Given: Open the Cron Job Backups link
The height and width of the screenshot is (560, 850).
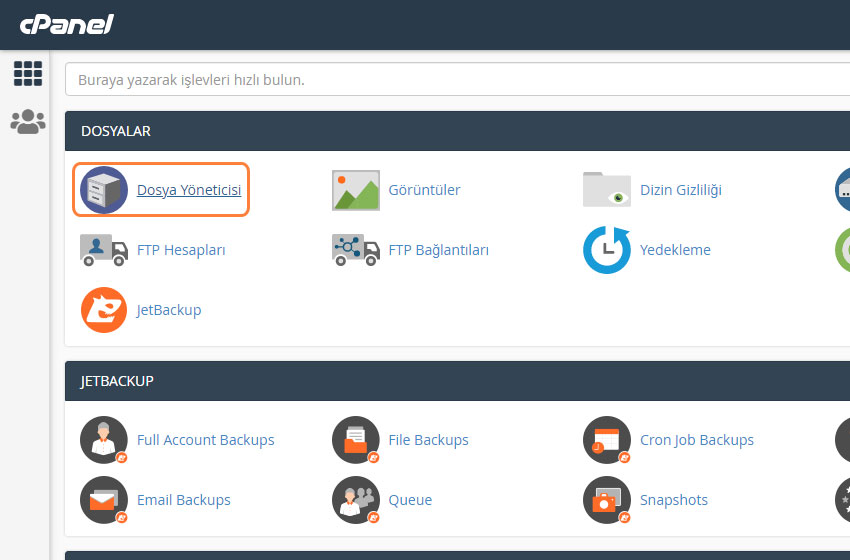Looking at the screenshot, I should (x=697, y=440).
